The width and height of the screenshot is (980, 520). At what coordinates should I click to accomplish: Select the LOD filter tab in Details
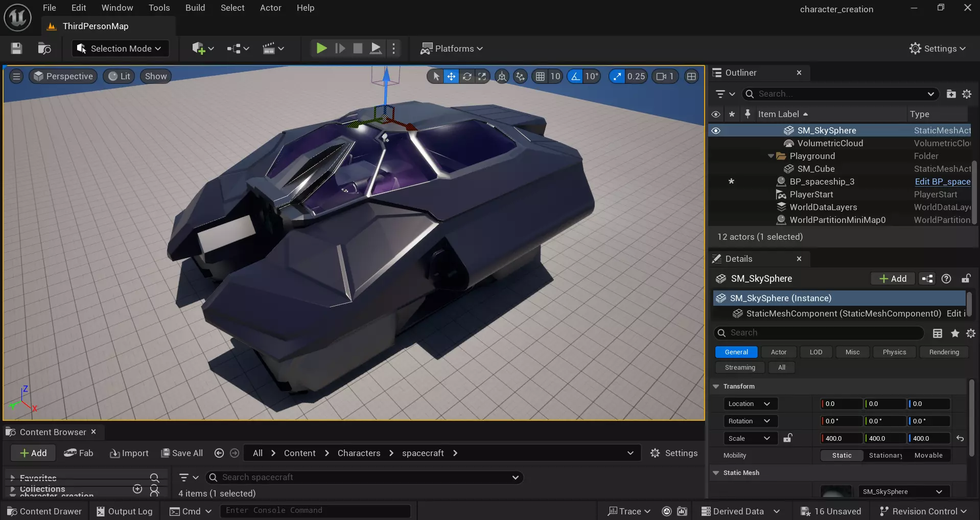click(x=816, y=352)
